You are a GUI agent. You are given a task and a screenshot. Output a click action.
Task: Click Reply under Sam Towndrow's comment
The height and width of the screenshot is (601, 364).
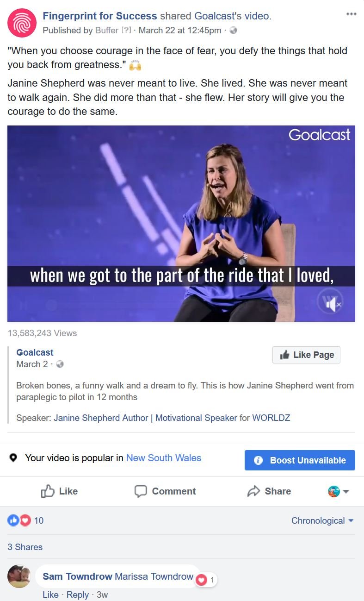point(77,595)
